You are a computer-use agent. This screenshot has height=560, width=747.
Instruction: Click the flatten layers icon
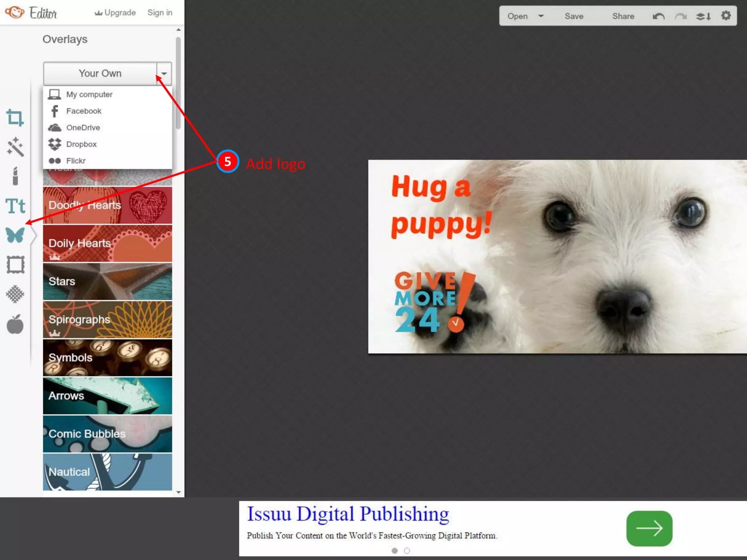(x=703, y=16)
